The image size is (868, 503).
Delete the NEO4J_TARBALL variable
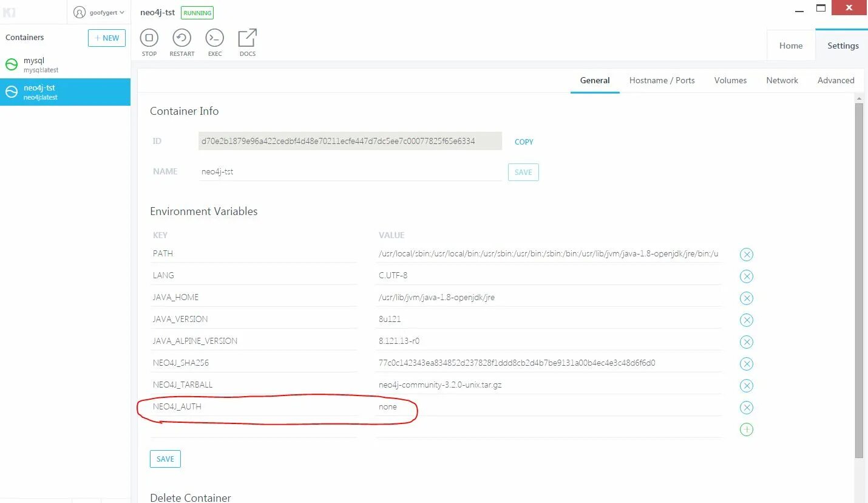pos(747,386)
